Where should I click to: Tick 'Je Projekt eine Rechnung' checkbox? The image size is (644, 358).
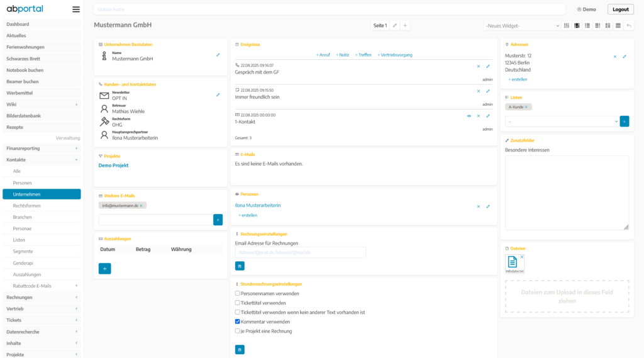pos(238,331)
